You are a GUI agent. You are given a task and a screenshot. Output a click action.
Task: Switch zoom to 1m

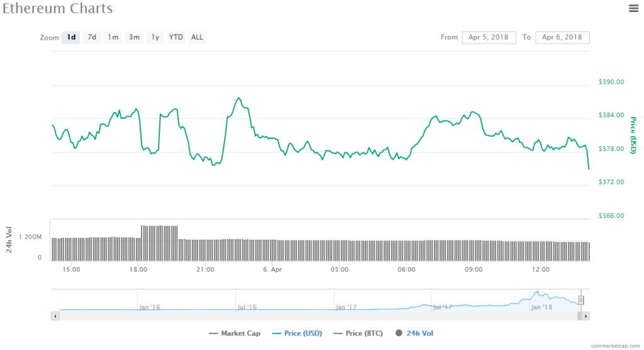(113, 37)
